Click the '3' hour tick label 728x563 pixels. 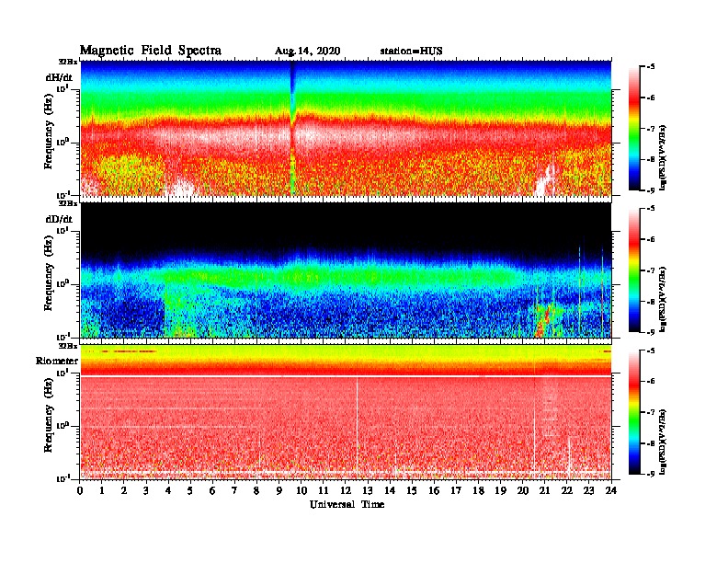[x=147, y=491]
